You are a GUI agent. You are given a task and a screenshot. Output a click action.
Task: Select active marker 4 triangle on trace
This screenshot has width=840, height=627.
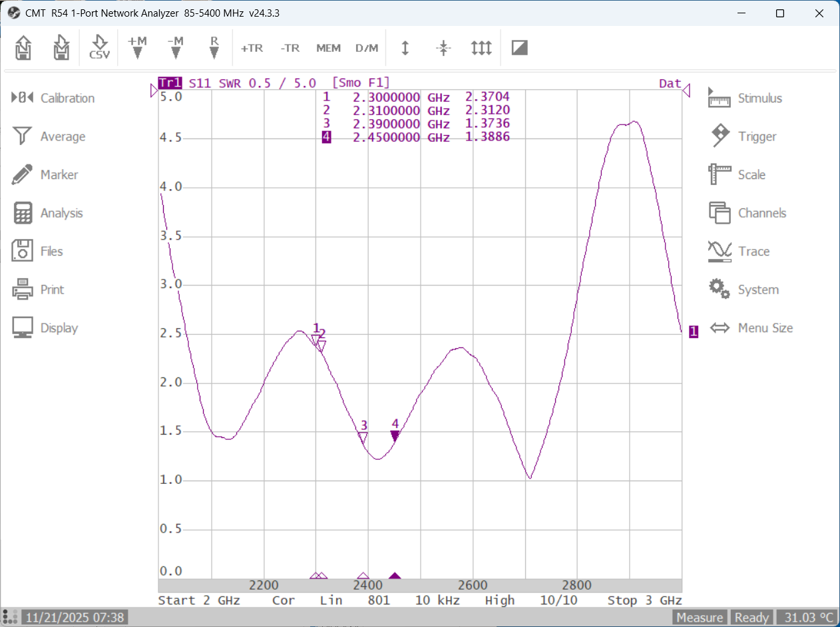pos(395,436)
